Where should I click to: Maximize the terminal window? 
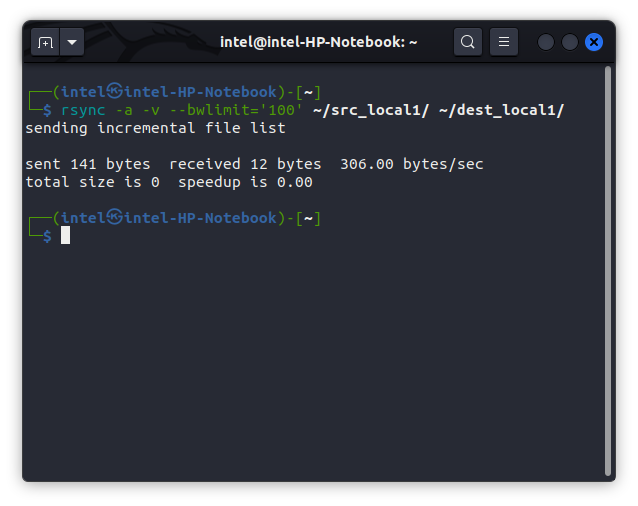point(570,42)
